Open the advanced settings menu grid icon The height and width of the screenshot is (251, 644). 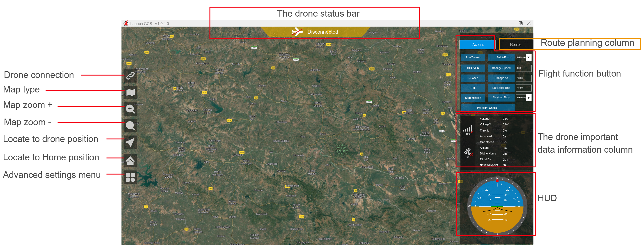[130, 177]
